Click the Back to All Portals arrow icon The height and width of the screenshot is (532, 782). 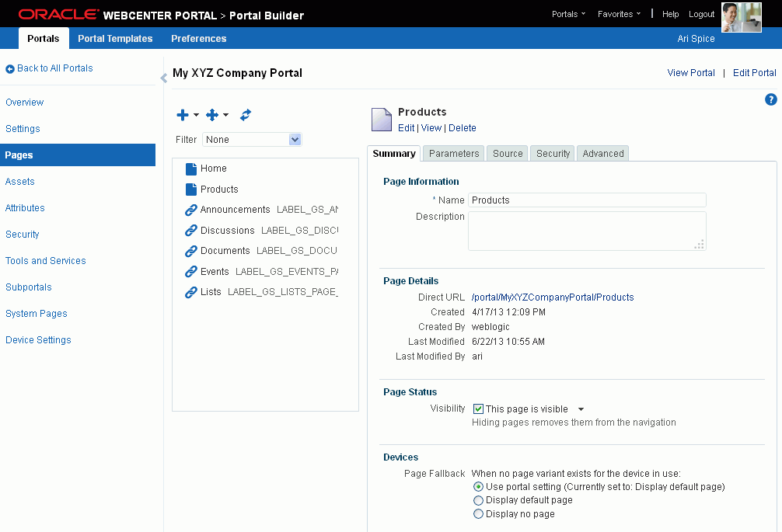point(10,69)
